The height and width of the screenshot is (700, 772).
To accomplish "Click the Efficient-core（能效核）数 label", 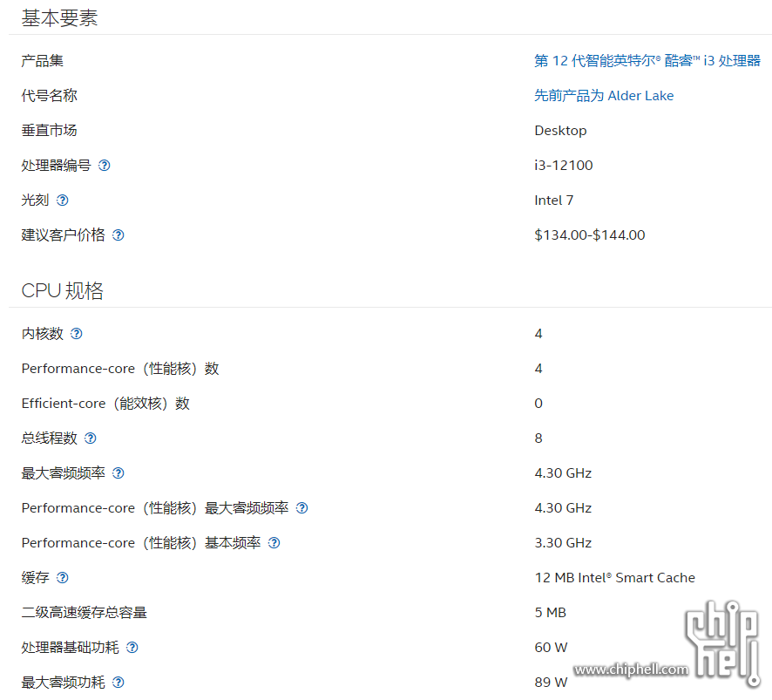I will click(x=105, y=404).
